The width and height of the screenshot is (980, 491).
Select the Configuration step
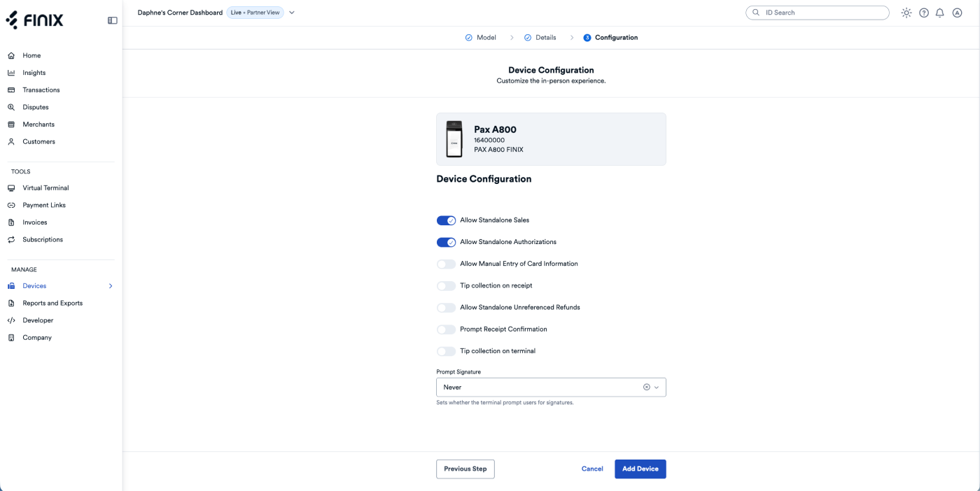(x=610, y=38)
